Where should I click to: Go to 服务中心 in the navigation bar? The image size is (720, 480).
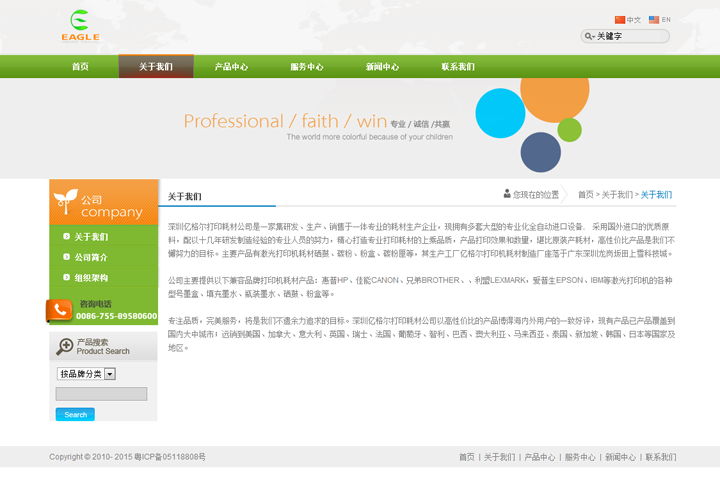pos(306,67)
